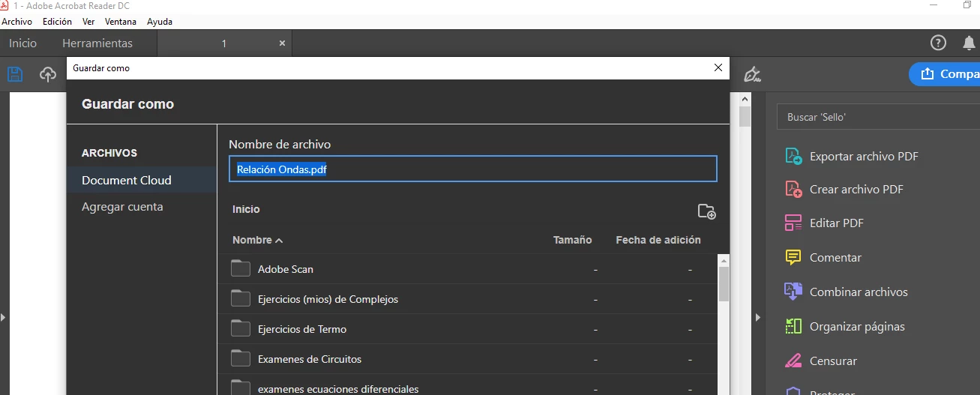Click the Ejercicios de Termo folder icon
980x395 pixels.
pyautogui.click(x=241, y=328)
